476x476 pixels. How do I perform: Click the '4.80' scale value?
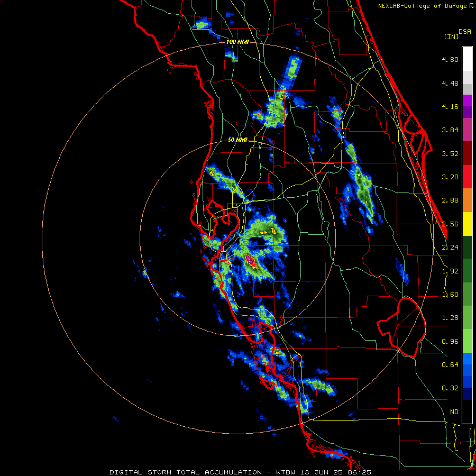point(450,59)
